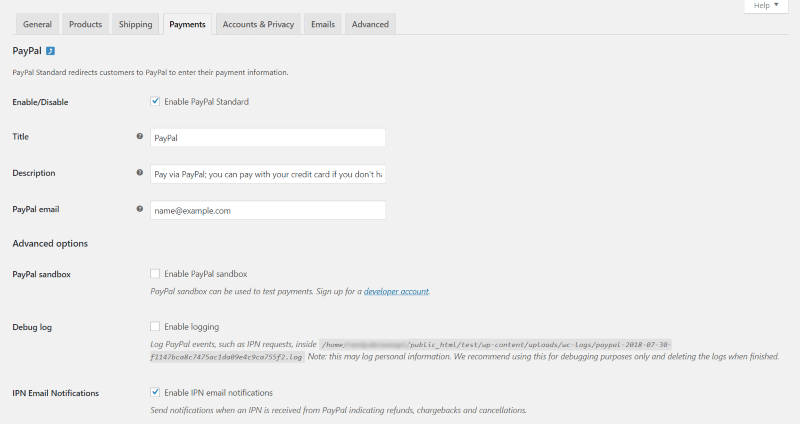Image resolution: width=800 pixels, height=424 pixels.
Task: Click the help tooltip icon for PayPal email
Action: (139, 209)
